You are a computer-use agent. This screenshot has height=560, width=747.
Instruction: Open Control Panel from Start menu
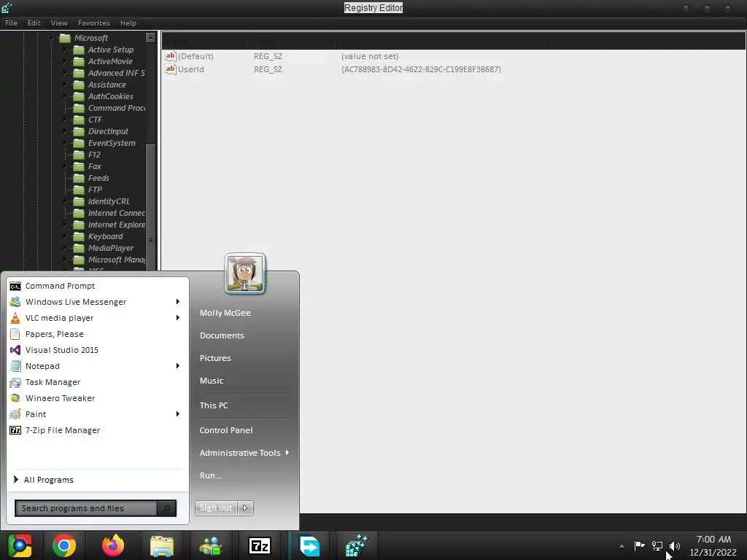(226, 430)
